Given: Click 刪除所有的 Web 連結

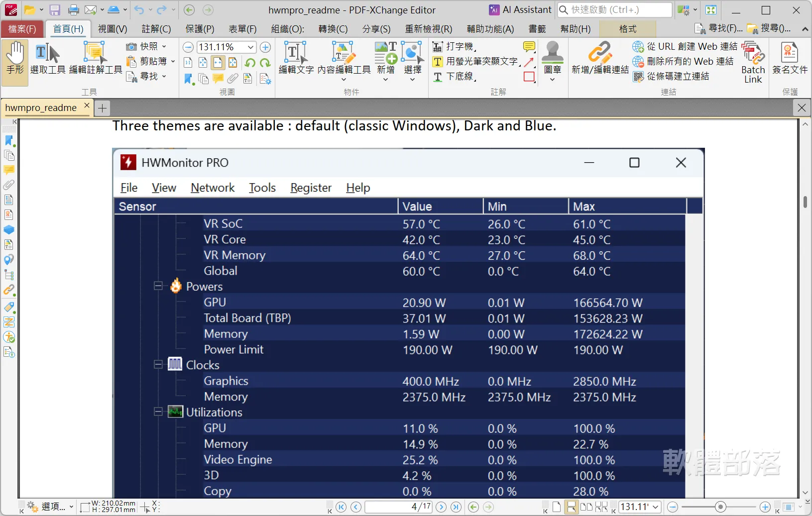Looking at the screenshot, I should tap(683, 61).
